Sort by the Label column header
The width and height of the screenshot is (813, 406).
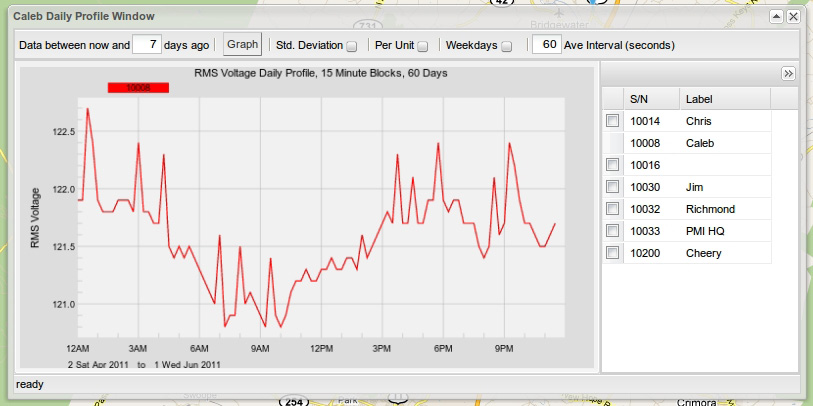click(x=724, y=99)
